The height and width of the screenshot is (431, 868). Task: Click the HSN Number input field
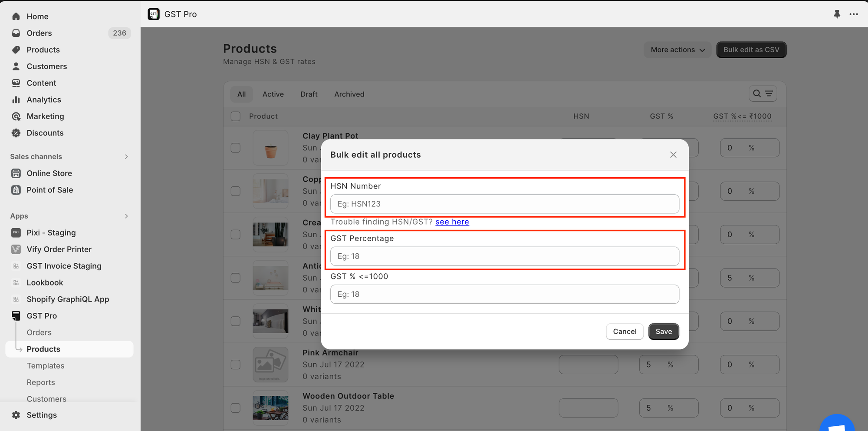(x=504, y=204)
